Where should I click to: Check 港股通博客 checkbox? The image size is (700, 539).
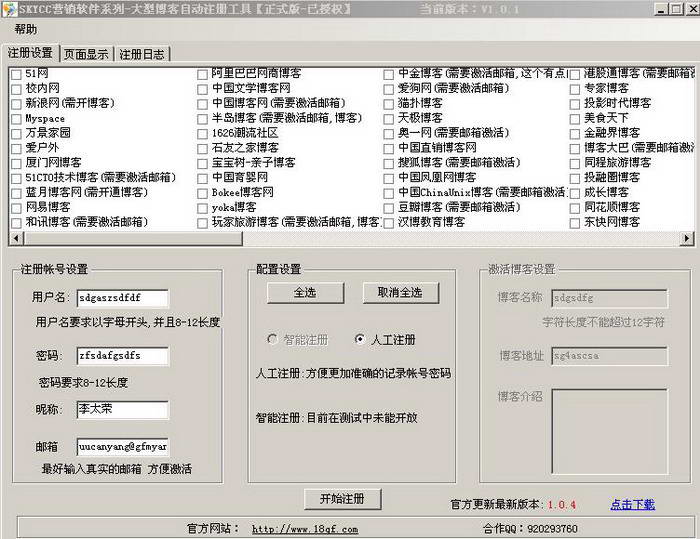[x=575, y=74]
